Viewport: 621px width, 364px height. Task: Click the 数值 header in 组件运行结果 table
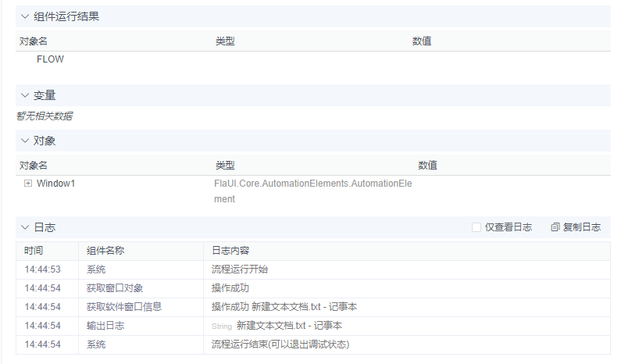click(422, 41)
